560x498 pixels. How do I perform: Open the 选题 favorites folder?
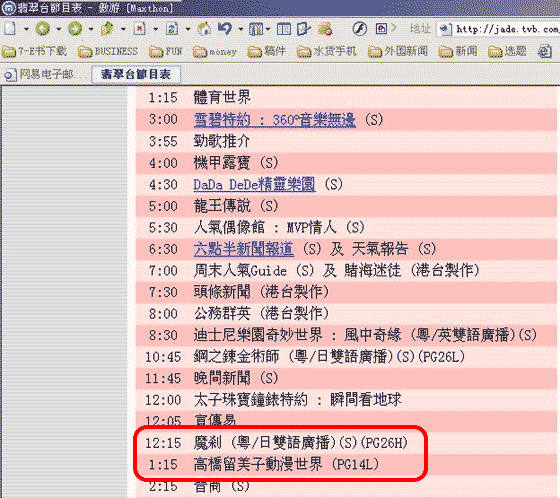[507, 51]
